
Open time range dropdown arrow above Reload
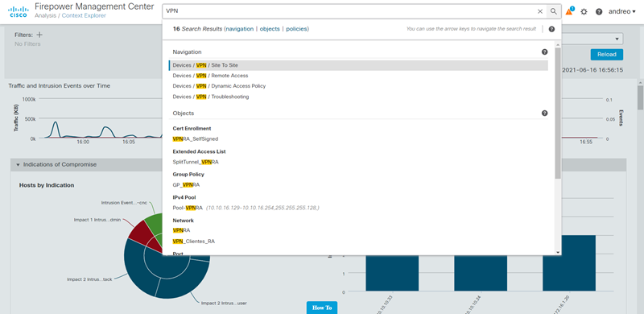coord(617,39)
